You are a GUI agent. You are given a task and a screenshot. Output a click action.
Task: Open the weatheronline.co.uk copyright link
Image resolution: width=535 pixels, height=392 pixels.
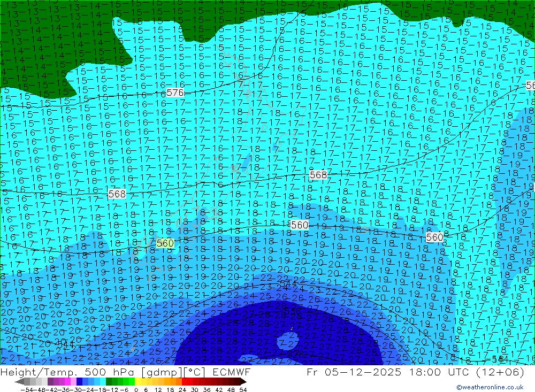click(490, 387)
